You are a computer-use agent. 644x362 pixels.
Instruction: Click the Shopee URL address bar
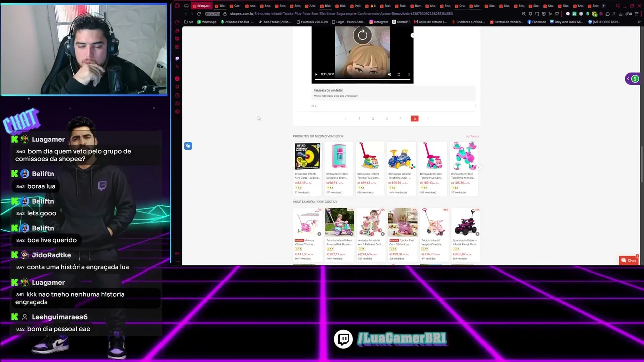[x=342, y=14]
